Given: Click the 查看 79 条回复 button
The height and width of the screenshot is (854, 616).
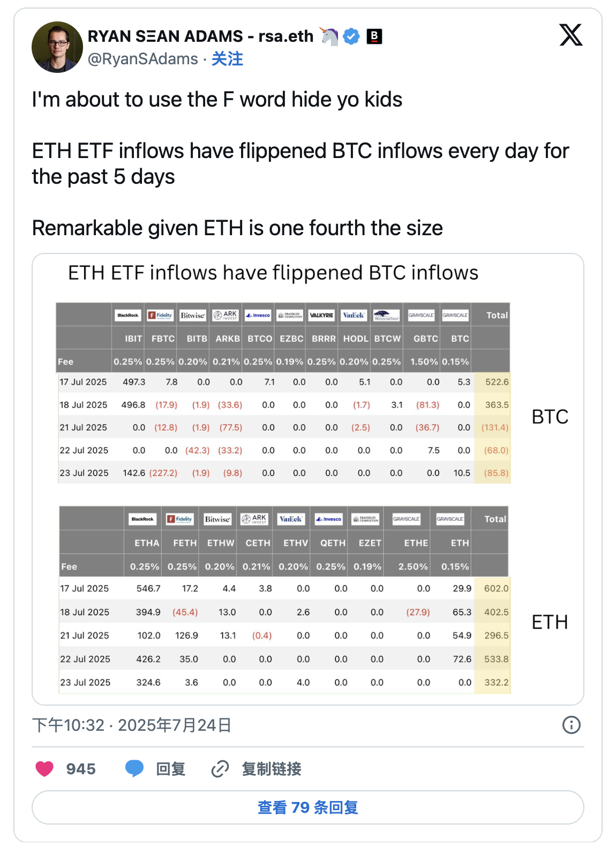Looking at the screenshot, I should (307, 807).
